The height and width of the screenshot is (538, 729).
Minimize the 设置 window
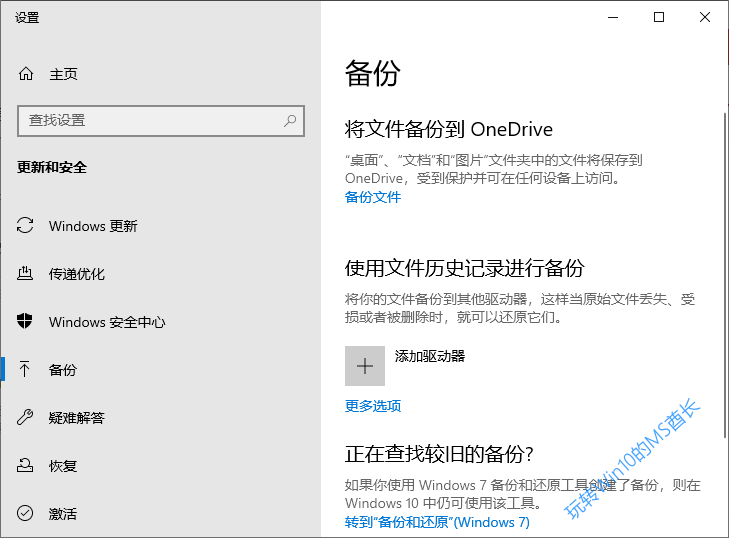tap(613, 18)
